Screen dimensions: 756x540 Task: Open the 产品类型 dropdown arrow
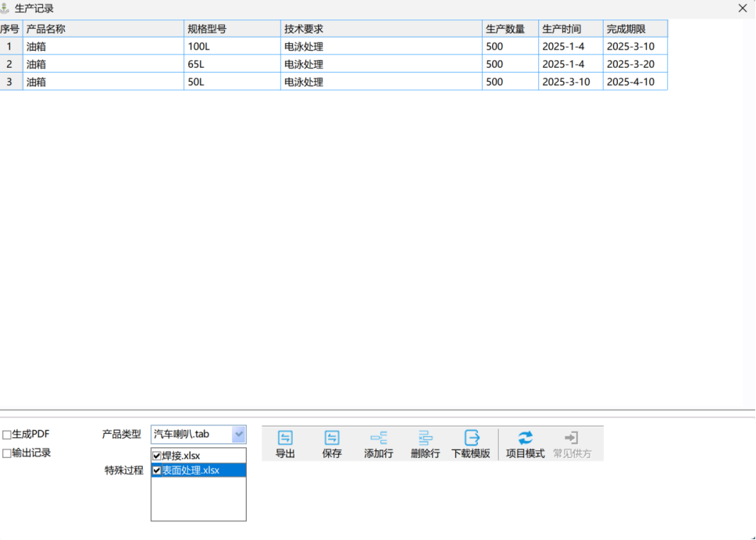[x=238, y=434]
